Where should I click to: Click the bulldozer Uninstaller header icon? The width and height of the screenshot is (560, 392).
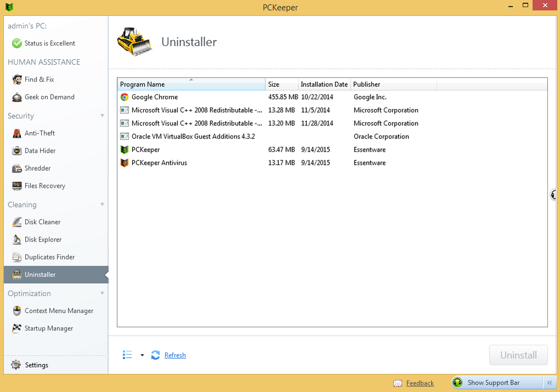coord(135,42)
